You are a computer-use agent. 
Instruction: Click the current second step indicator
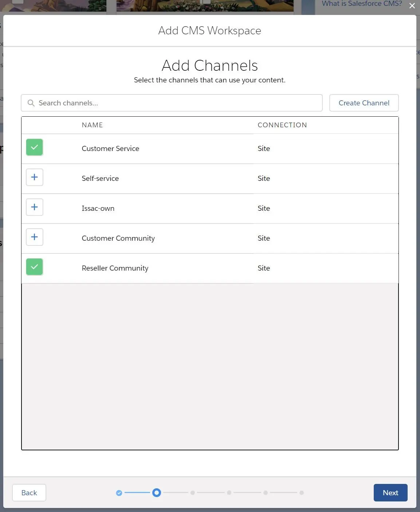pyautogui.click(x=157, y=493)
